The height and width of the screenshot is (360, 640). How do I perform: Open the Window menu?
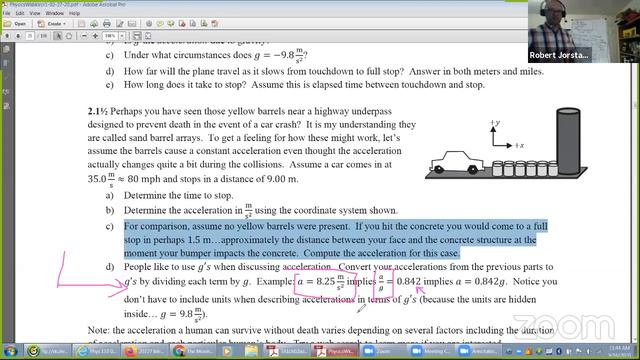[54, 13]
